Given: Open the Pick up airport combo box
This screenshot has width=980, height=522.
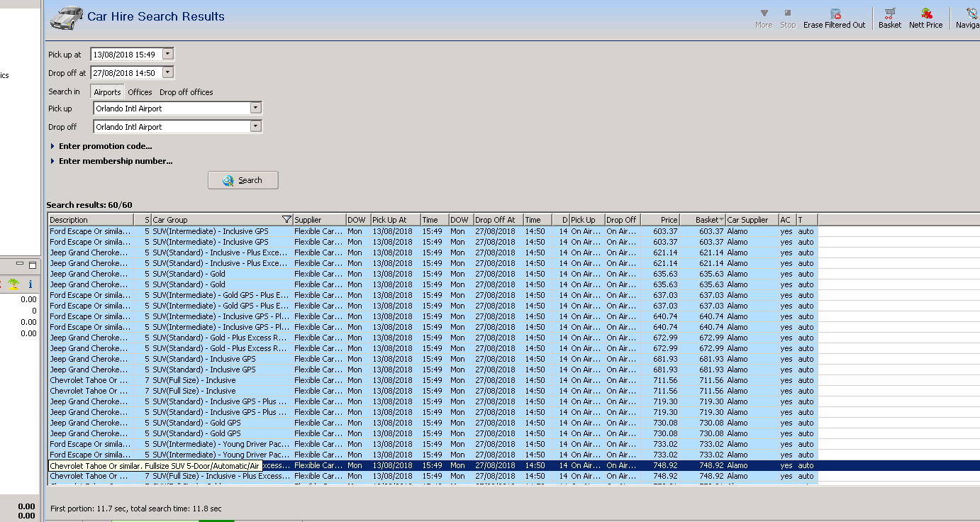Looking at the screenshot, I should (178, 109).
